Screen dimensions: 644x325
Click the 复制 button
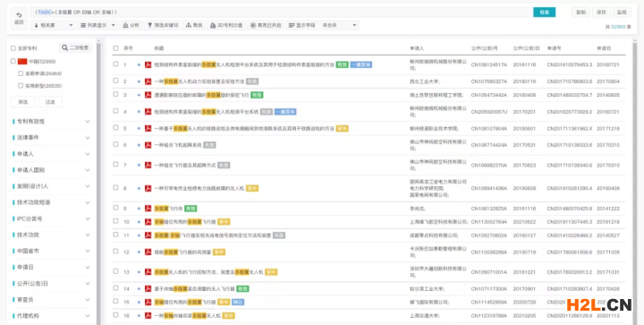coord(580,13)
